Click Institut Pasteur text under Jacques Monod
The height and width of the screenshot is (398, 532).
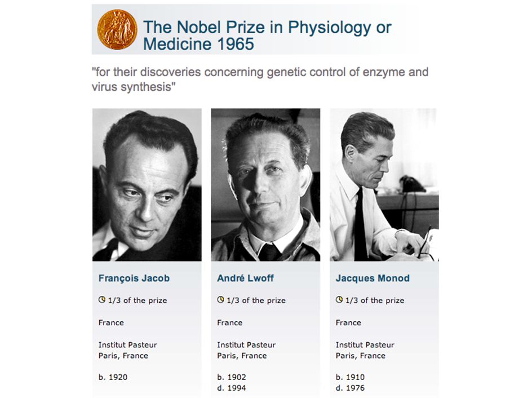tap(365, 345)
